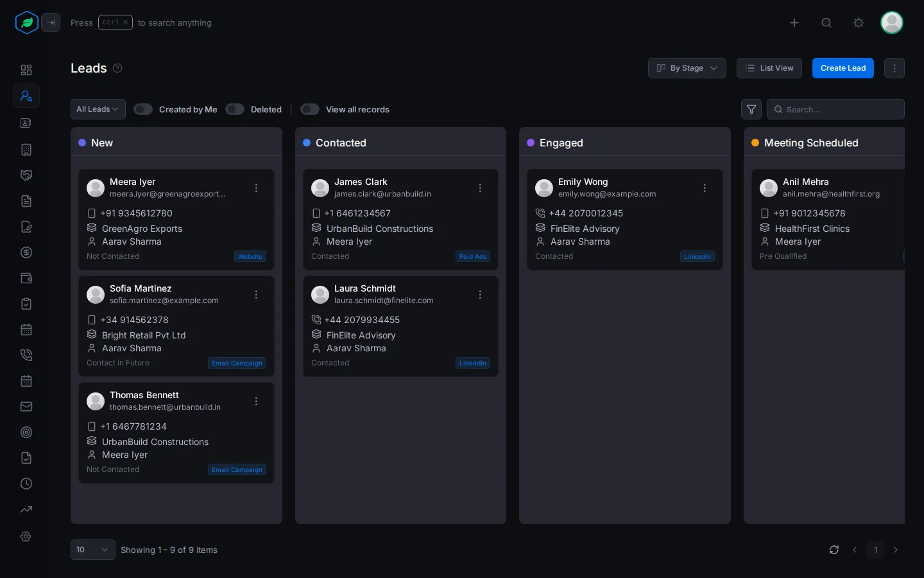Open the settings gear icon in sidebar

coord(26,536)
